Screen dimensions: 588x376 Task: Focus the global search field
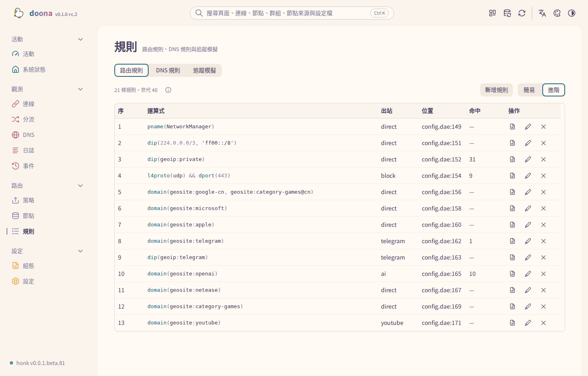(292, 13)
